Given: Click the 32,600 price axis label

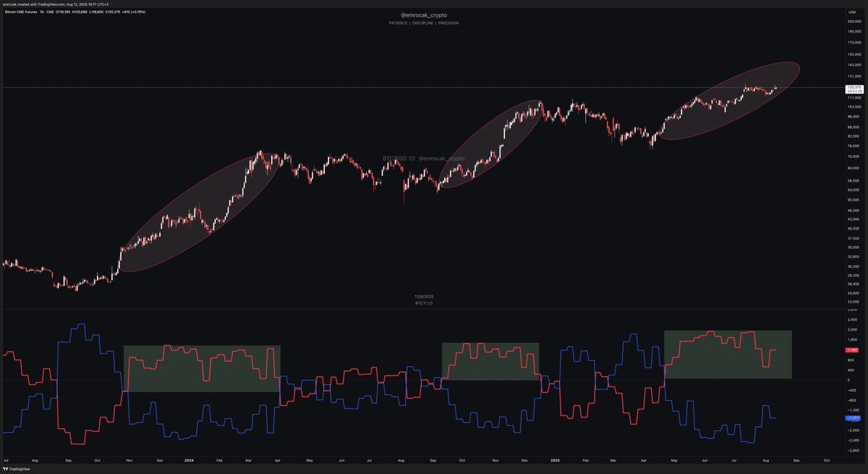Looking at the screenshot, I should (x=854, y=256).
